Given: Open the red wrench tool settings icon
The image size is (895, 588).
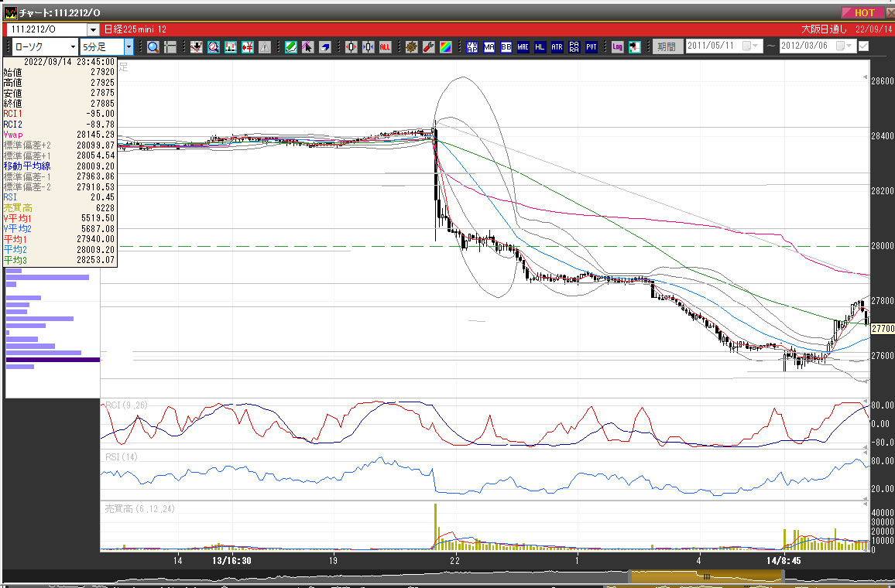Looking at the screenshot, I should click(429, 46).
